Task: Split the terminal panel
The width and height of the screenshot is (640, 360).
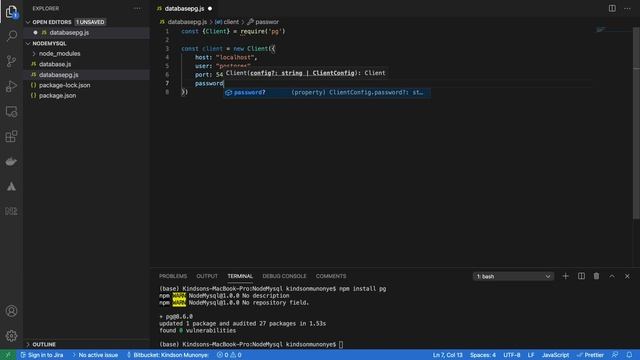Action: 581,276
